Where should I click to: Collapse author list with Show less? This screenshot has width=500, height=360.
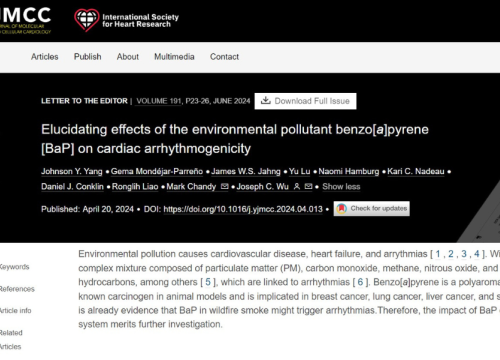point(341,187)
